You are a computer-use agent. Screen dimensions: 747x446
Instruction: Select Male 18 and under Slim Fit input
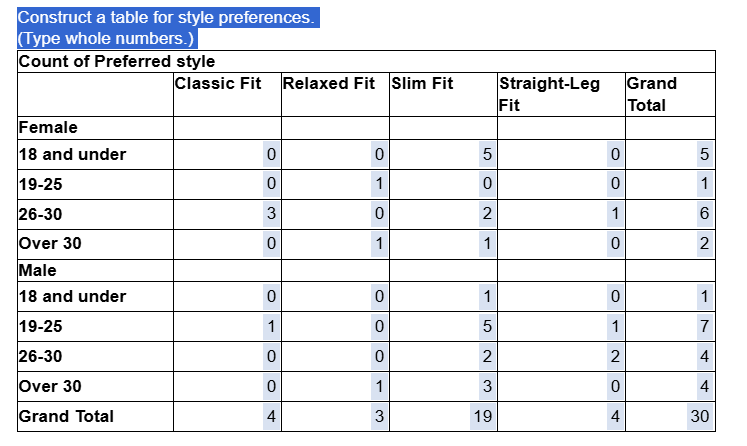(x=487, y=297)
